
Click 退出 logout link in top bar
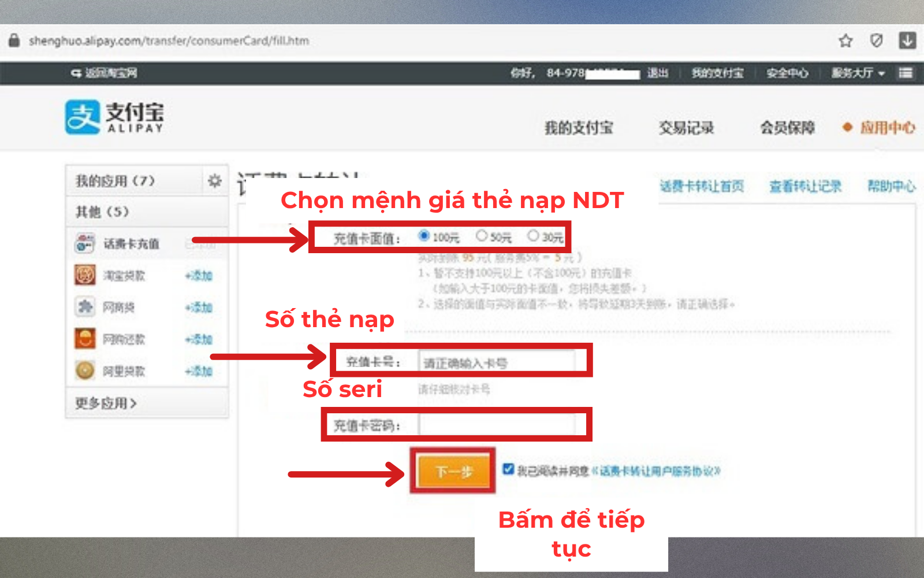(x=657, y=73)
